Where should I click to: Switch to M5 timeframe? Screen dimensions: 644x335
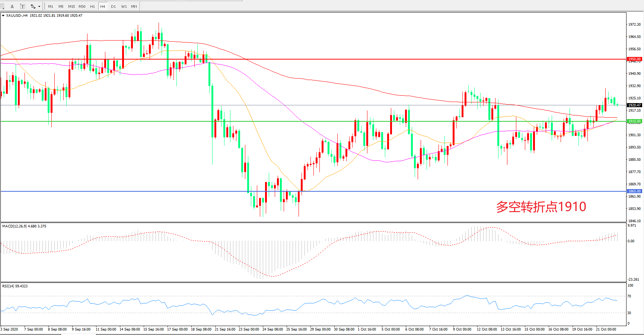[x=61, y=6]
